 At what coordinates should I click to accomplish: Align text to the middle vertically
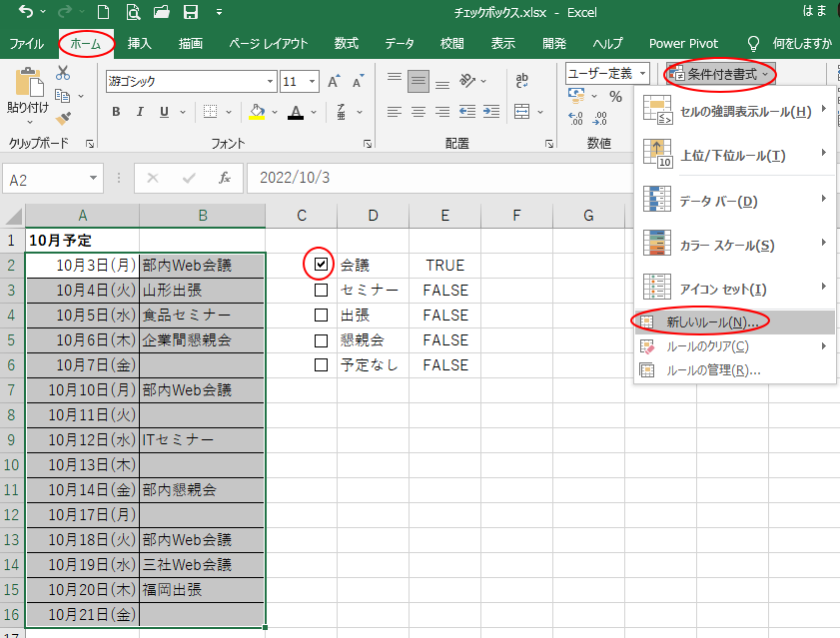(x=419, y=82)
